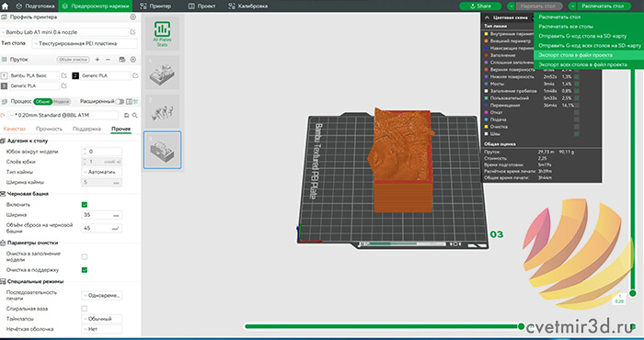Viewport: 644px width, 340px height.
Task: Open filament settings gear in Пруток header
Action: coord(132,60)
